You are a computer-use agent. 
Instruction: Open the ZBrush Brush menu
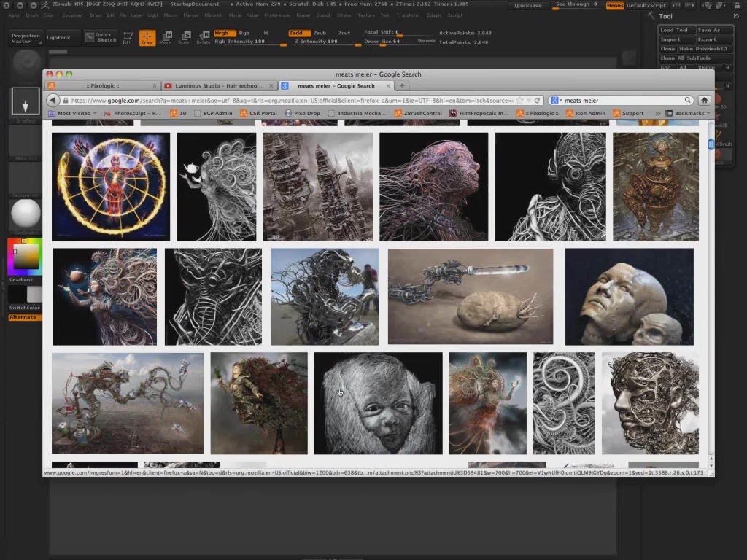(x=32, y=15)
